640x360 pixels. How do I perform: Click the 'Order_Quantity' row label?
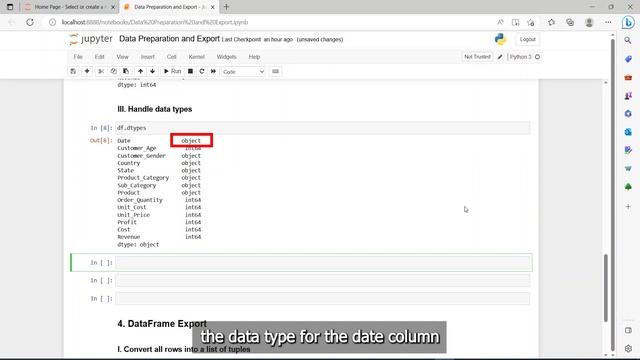(140, 200)
